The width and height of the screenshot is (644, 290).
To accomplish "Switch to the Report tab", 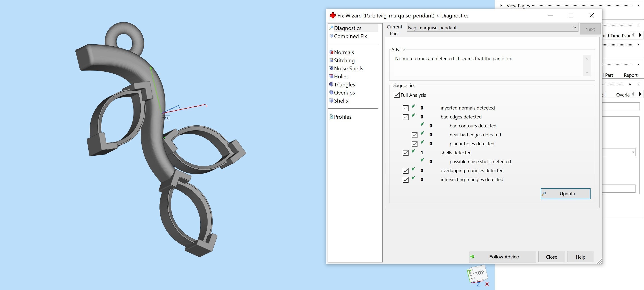I will 630,75.
